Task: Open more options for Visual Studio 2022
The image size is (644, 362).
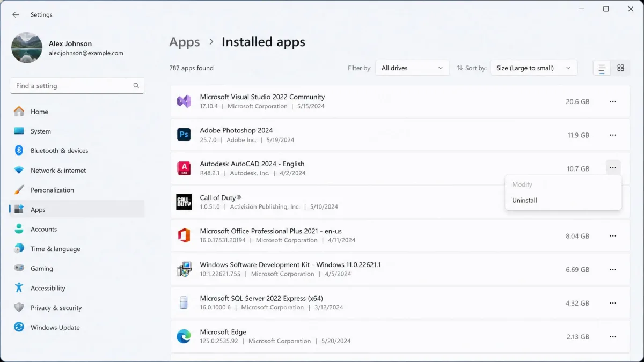Action: [613, 101]
